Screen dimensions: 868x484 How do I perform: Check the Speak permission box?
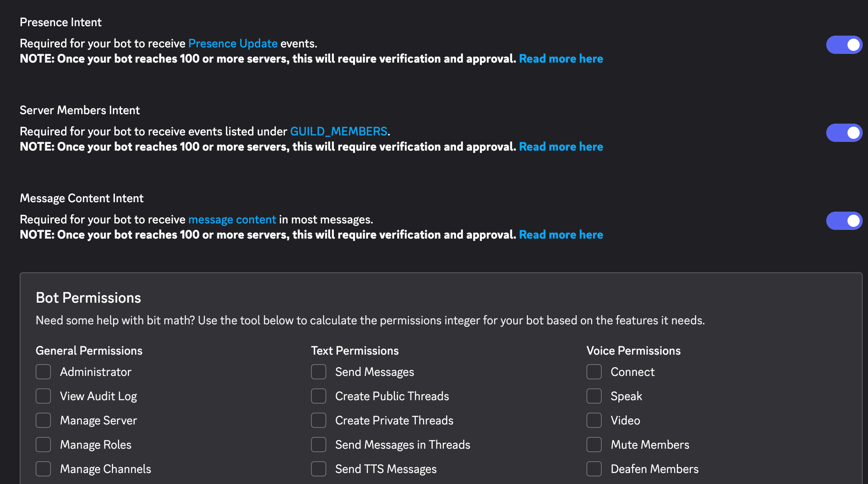pos(594,396)
